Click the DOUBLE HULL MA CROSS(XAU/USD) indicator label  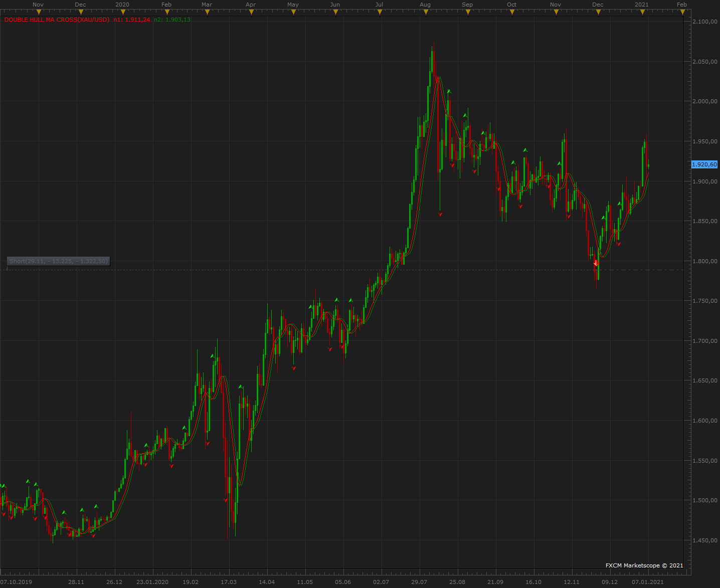[57, 20]
